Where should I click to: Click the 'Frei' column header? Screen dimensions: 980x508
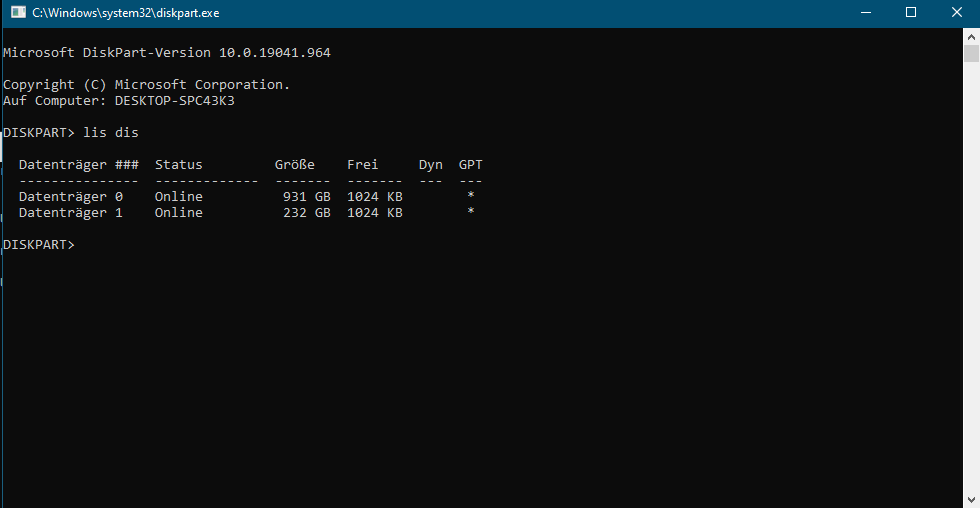362,165
